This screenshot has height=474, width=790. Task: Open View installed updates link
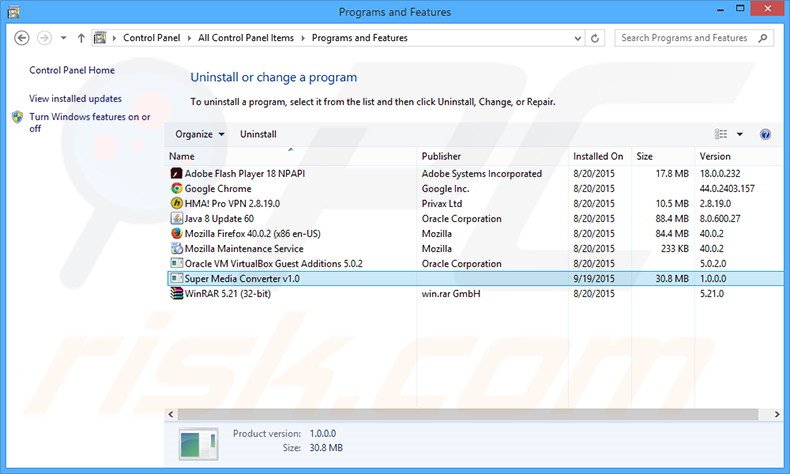tap(75, 98)
